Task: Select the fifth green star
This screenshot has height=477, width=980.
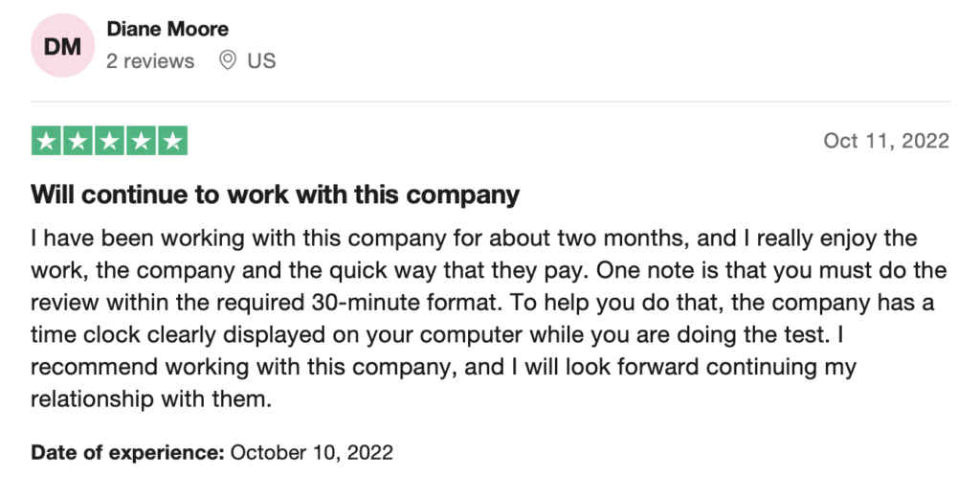Action: (172, 141)
